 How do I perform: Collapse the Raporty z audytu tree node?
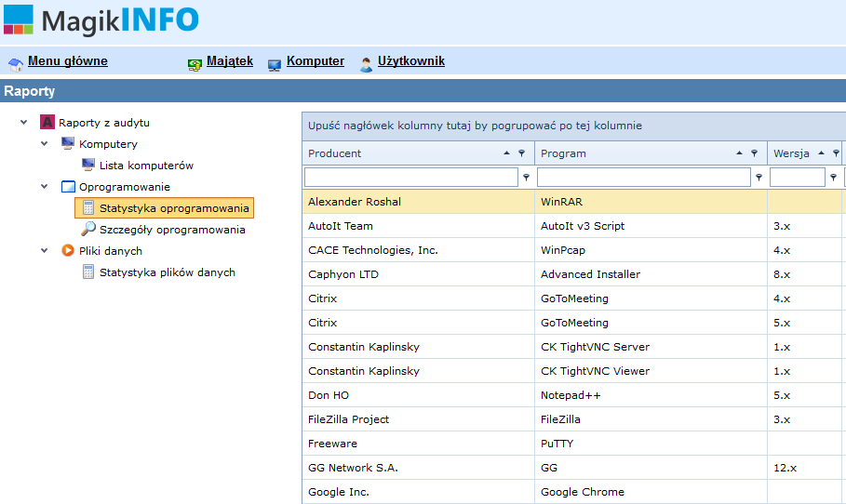(x=24, y=123)
